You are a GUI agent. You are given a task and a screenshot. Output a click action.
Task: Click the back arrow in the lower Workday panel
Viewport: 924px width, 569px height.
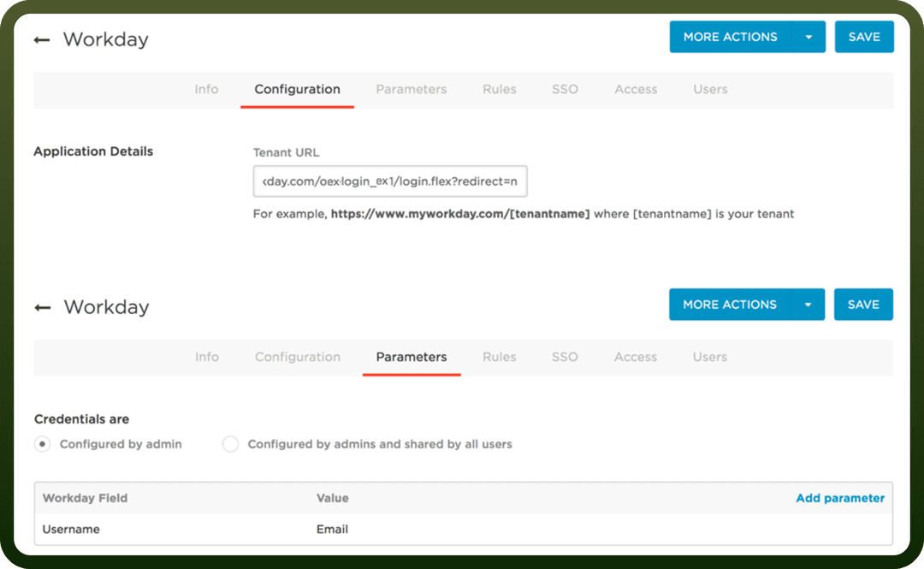tap(43, 308)
